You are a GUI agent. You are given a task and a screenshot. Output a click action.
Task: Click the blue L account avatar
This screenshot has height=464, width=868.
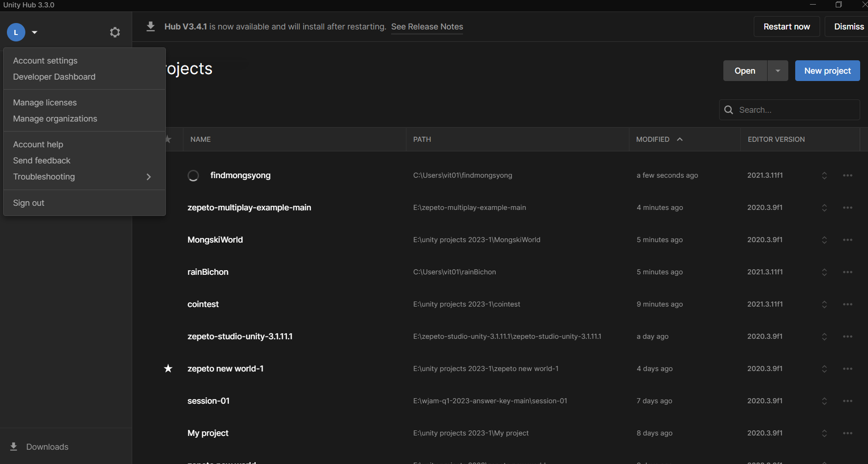(x=16, y=32)
